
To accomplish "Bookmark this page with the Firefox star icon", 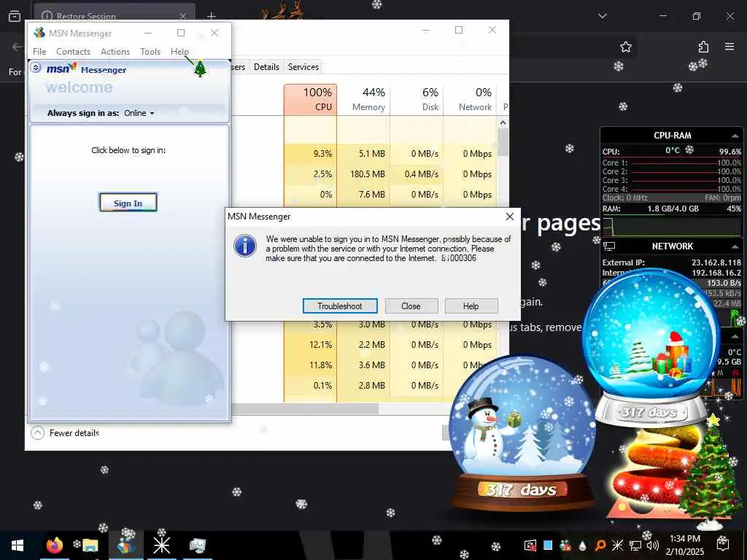I will click(x=625, y=47).
